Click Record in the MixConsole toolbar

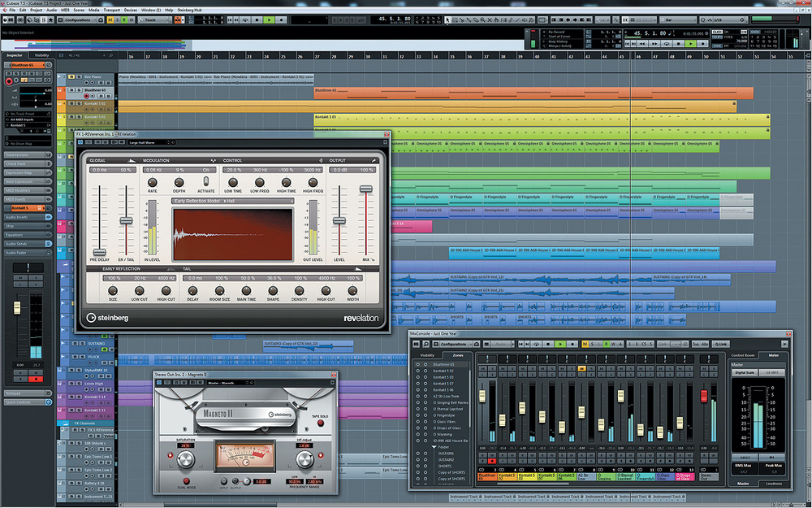click(x=572, y=344)
